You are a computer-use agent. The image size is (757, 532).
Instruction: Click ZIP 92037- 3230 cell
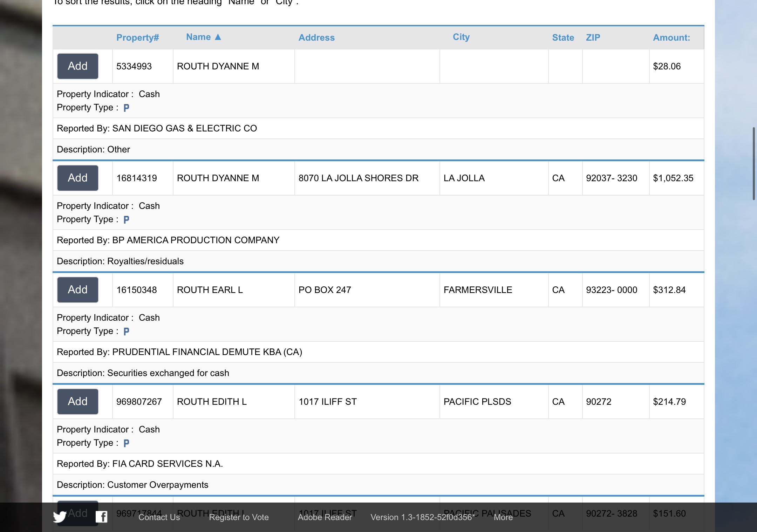coord(616,178)
